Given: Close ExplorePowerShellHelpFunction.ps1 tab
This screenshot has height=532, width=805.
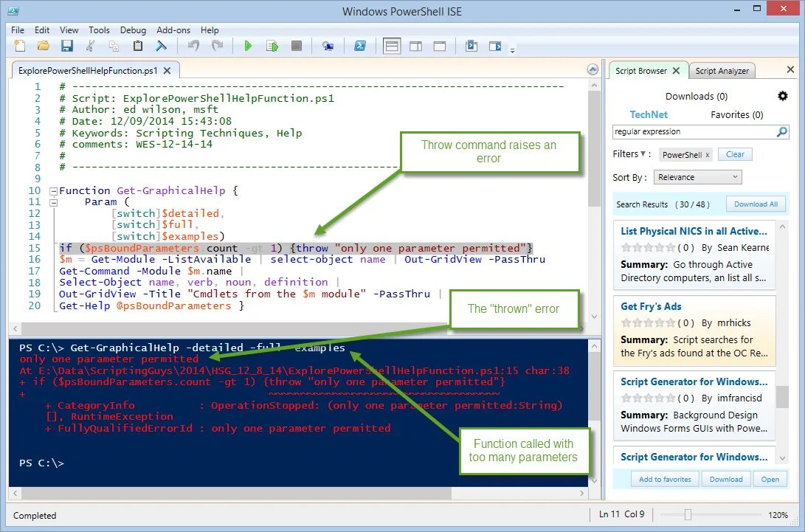Looking at the screenshot, I should pyautogui.click(x=167, y=71).
